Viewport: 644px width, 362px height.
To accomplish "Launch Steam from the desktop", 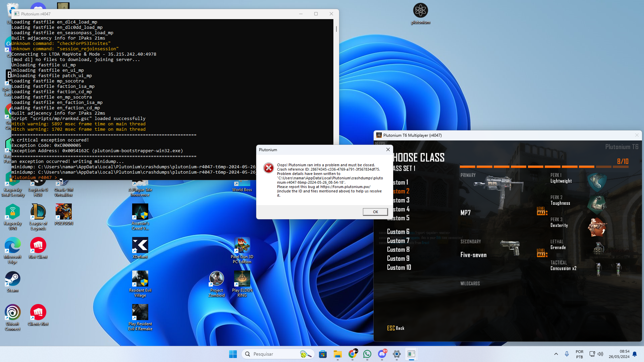I will (13, 282).
